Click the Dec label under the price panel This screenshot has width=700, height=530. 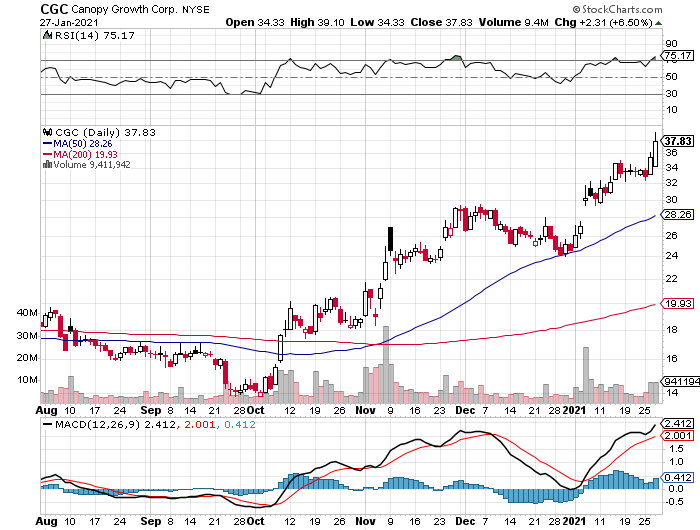pos(465,410)
